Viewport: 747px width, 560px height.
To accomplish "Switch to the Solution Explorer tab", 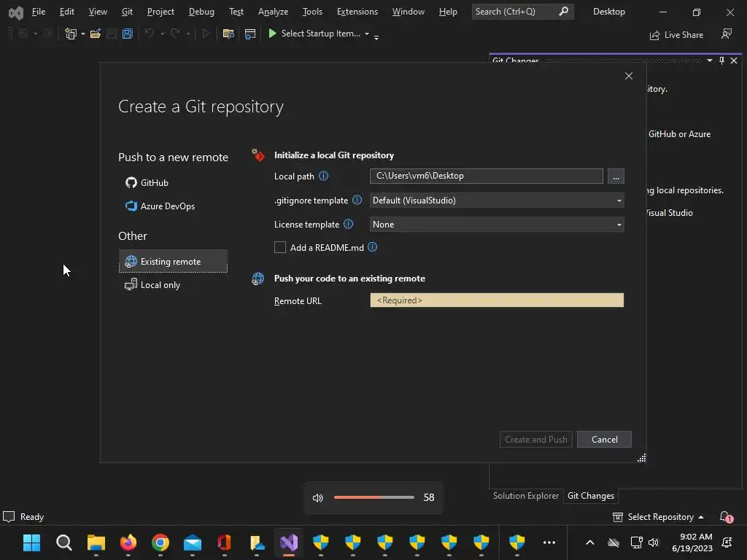I will point(526,496).
